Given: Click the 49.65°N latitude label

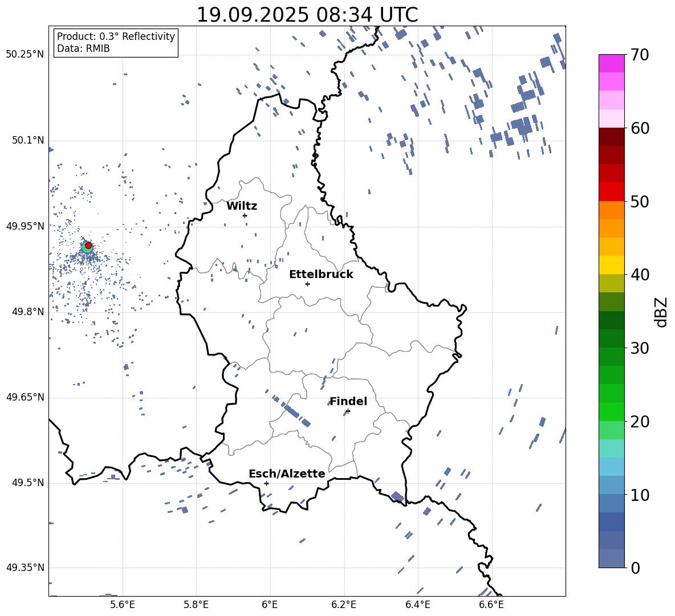Looking at the screenshot, I should [x=25, y=397].
